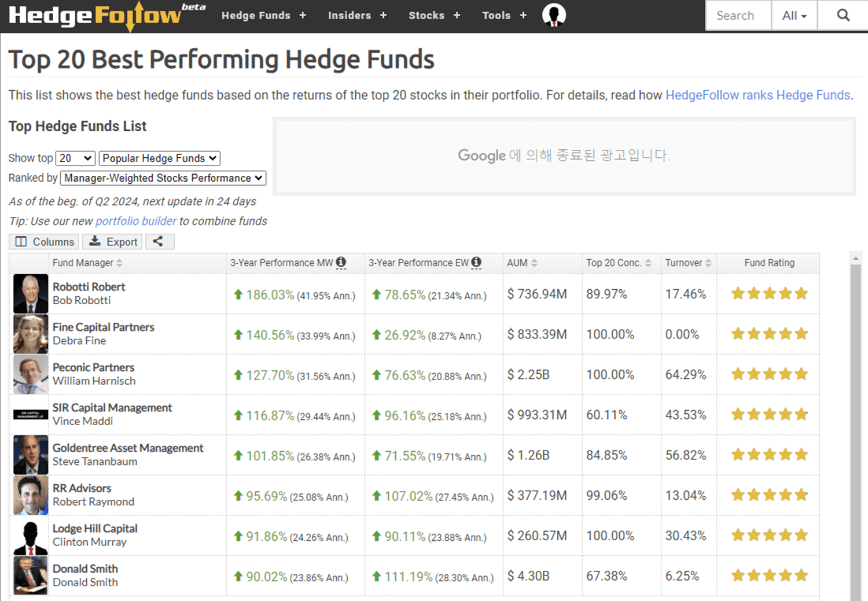Click Debra Fine's photo thumbnail
This screenshot has height=601, width=868.
(x=31, y=334)
